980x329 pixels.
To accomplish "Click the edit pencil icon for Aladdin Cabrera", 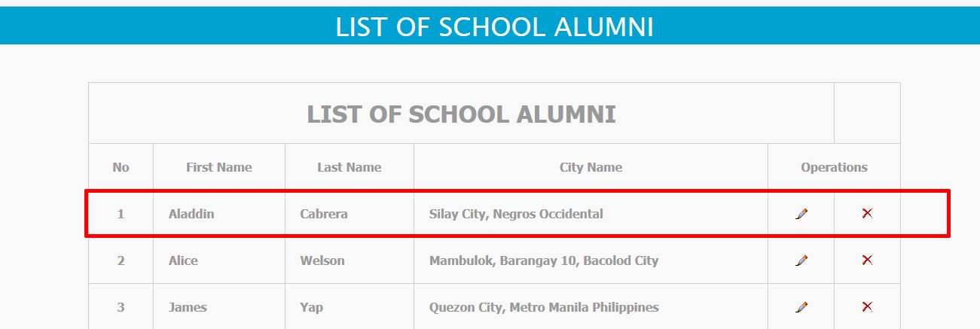I will point(801,214).
